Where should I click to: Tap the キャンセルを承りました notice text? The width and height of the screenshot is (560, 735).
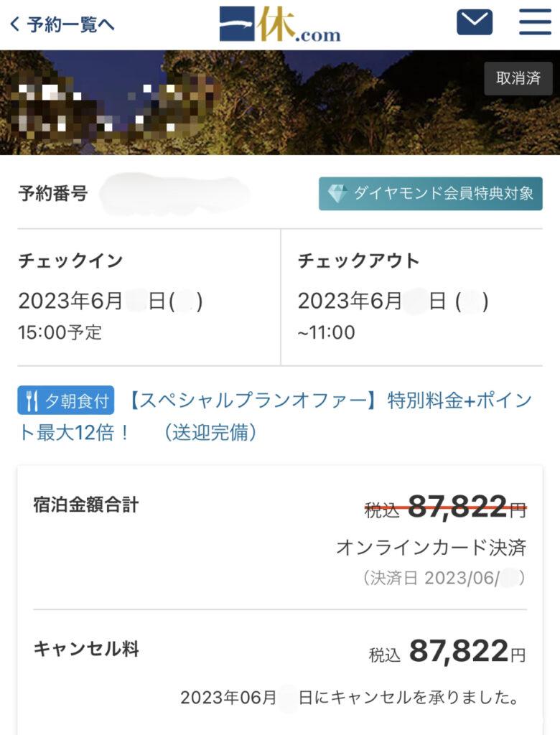(409, 697)
